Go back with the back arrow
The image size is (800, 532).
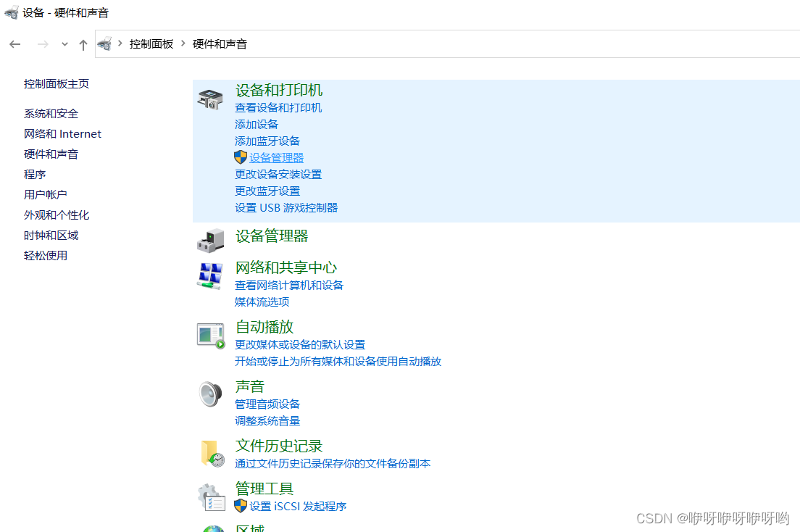[14, 44]
